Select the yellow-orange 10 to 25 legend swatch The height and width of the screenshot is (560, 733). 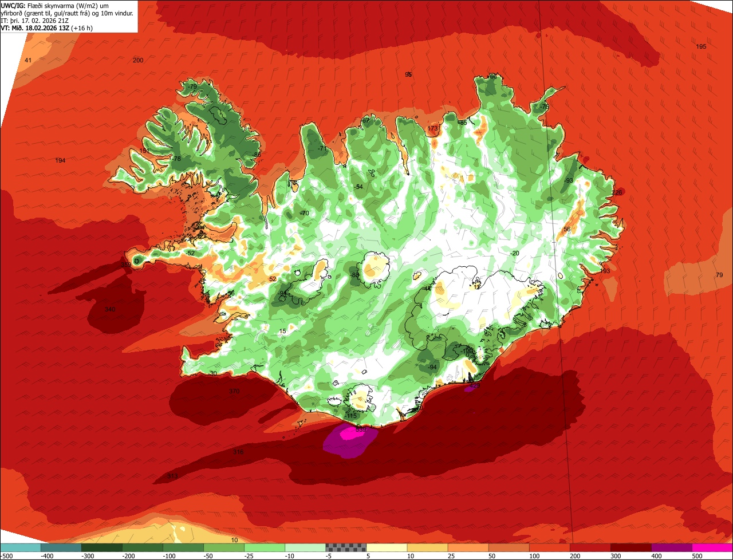point(427,547)
